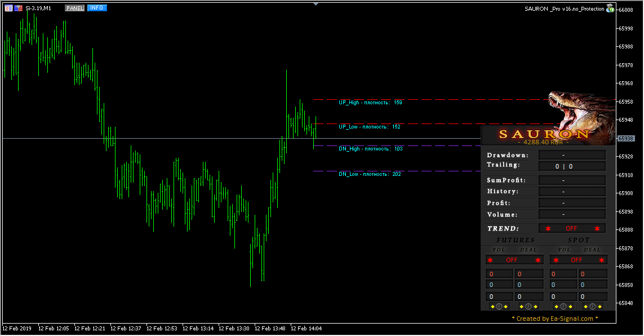Click the 12 Feb 12:05 time label

pyautogui.click(x=54, y=329)
